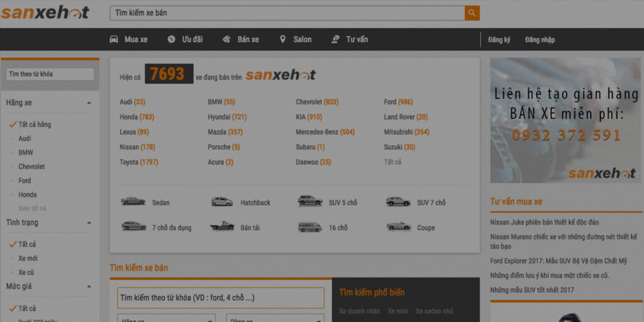
Task: Open Salon menu item
Action: pyautogui.click(x=303, y=40)
